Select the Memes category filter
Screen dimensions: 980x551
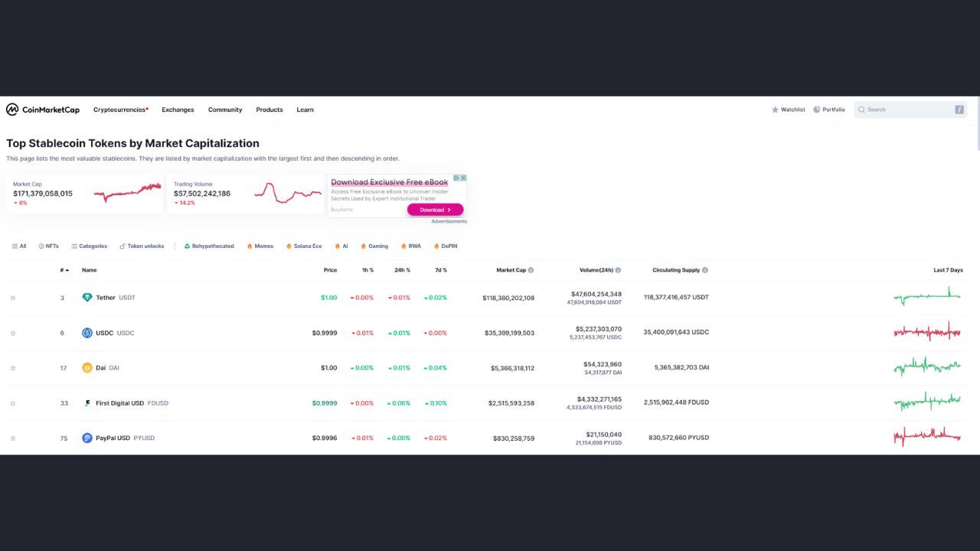(x=260, y=246)
